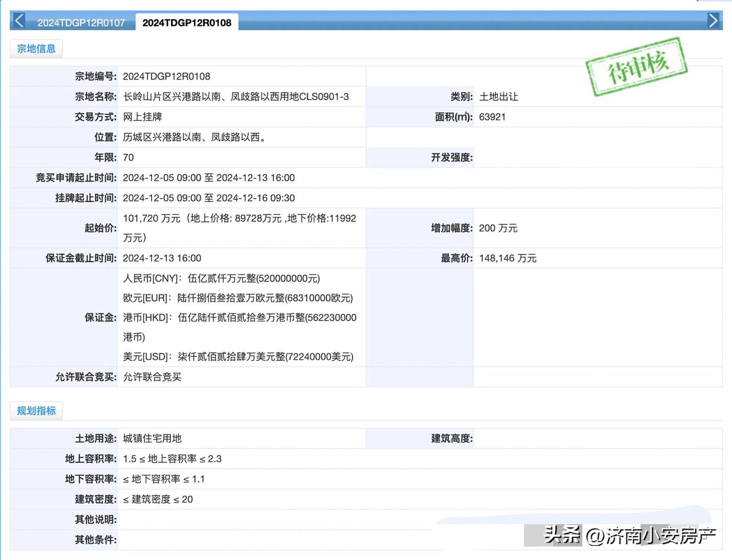Click the 建筑高度 field label
This screenshot has width=732, height=560.
pos(452,438)
